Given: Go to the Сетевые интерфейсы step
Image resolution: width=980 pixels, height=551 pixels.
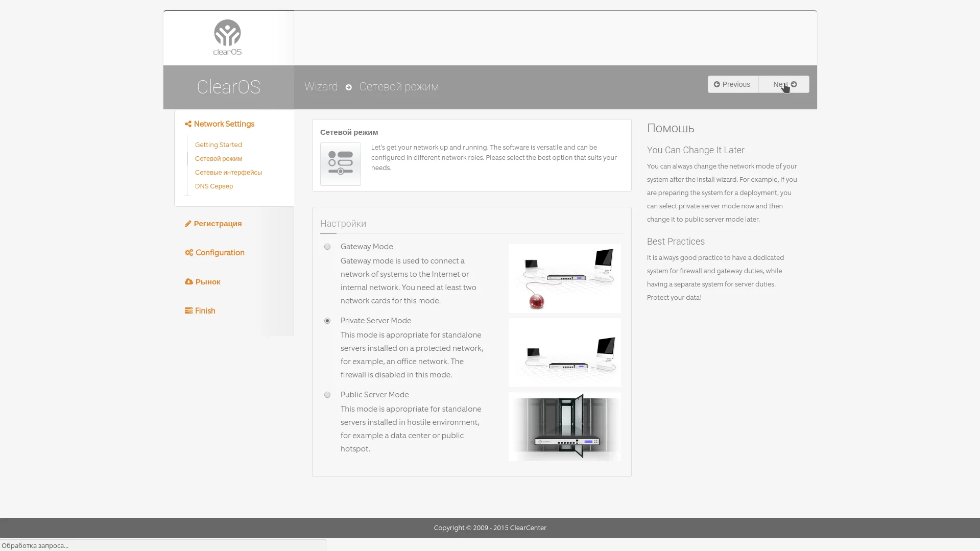Looking at the screenshot, I should (228, 173).
